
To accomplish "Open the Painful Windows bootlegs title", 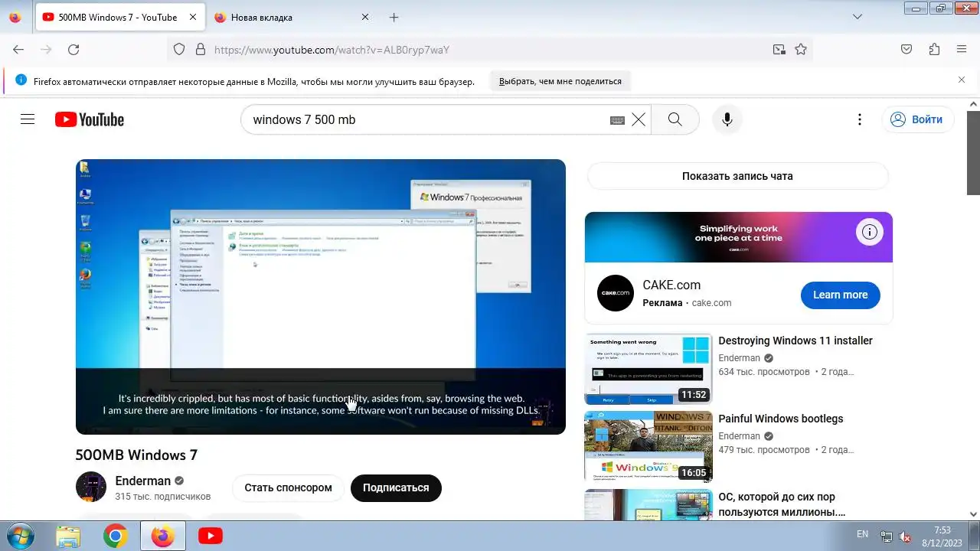I will pyautogui.click(x=781, y=419).
